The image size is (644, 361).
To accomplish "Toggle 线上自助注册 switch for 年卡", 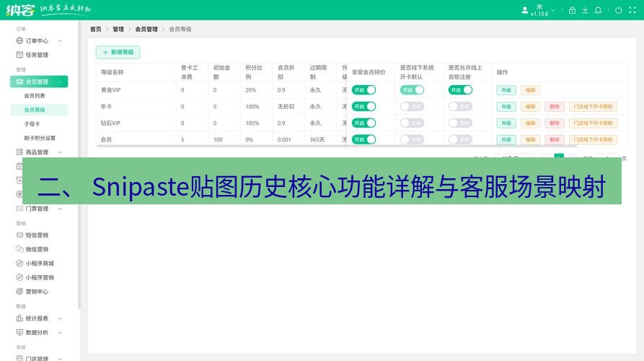I will 460,106.
